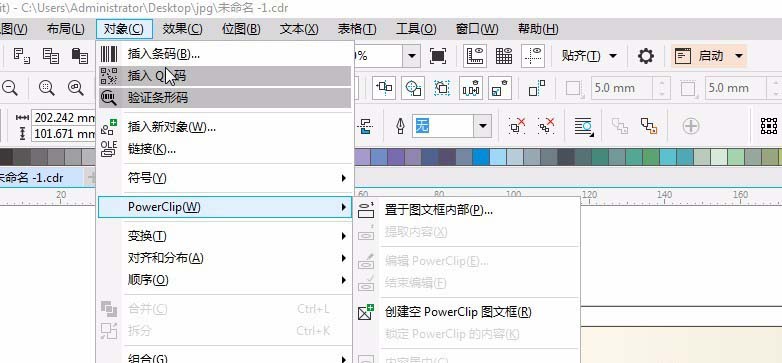
Task: Click the blue align icon left of pen nib
Action: [x=366, y=126]
